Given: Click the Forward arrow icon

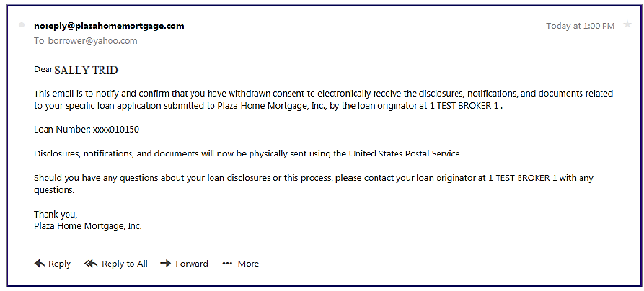Looking at the screenshot, I should [x=166, y=264].
